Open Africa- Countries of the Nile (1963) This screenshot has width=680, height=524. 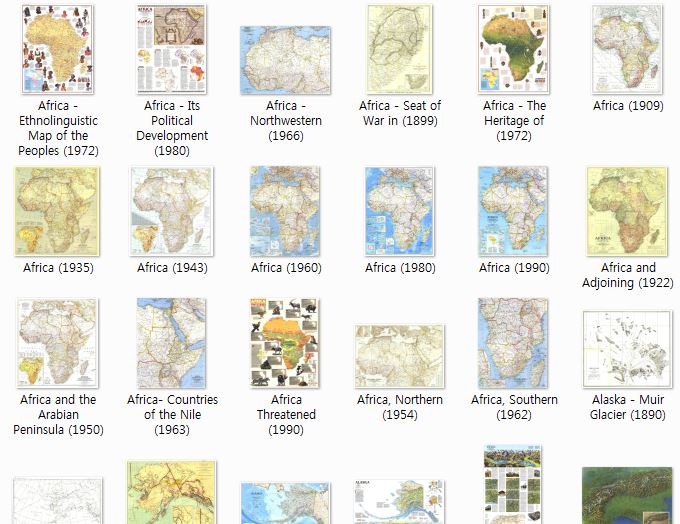click(x=172, y=343)
